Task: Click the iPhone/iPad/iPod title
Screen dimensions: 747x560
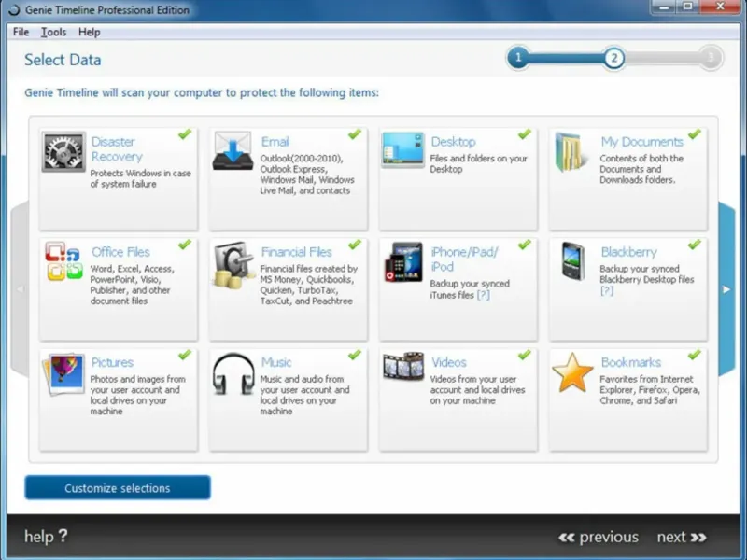Action: click(x=464, y=259)
